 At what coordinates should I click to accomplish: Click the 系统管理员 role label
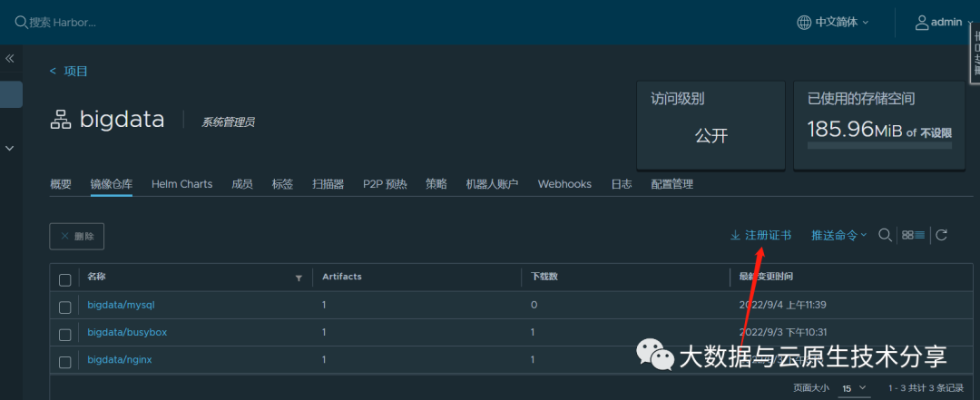[x=228, y=122]
